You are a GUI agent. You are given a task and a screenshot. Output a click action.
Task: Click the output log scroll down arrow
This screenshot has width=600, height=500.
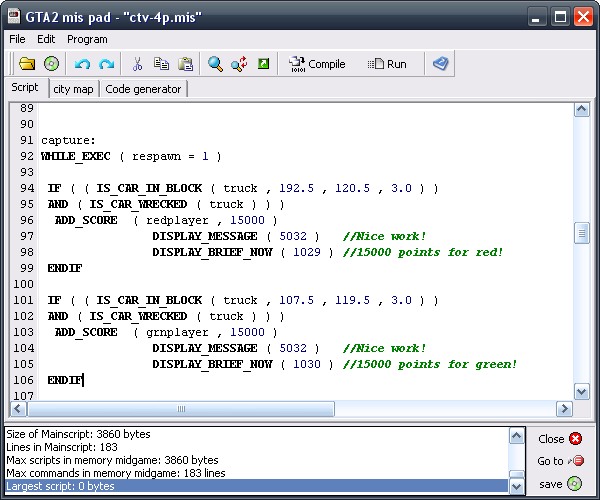(x=517, y=487)
